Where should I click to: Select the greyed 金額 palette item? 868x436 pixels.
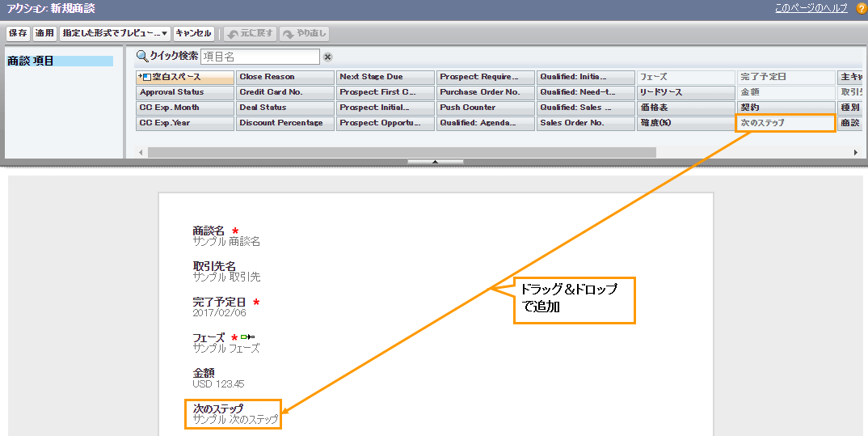[x=786, y=92]
